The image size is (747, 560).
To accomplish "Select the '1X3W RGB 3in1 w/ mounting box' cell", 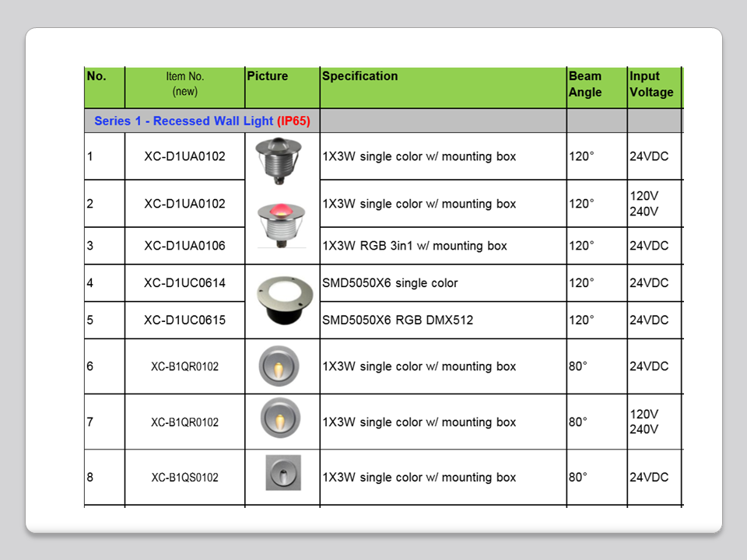I will [415, 246].
